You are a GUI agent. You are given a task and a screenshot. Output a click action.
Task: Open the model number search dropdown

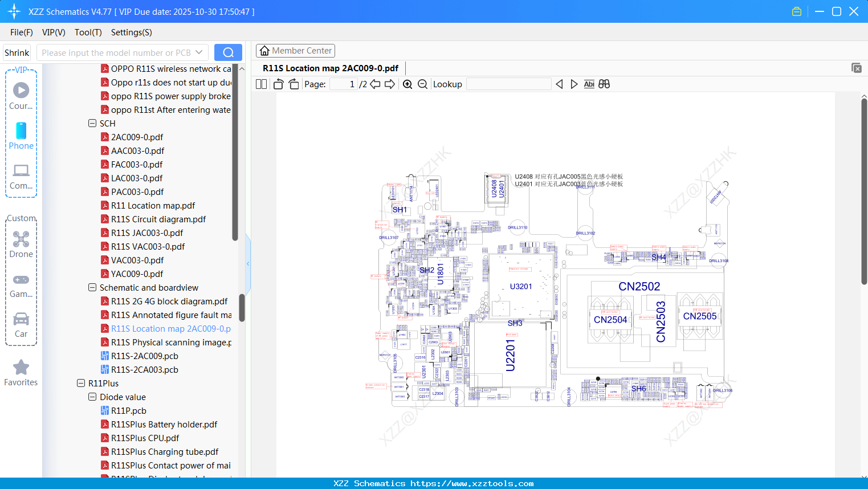coord(199,52)
